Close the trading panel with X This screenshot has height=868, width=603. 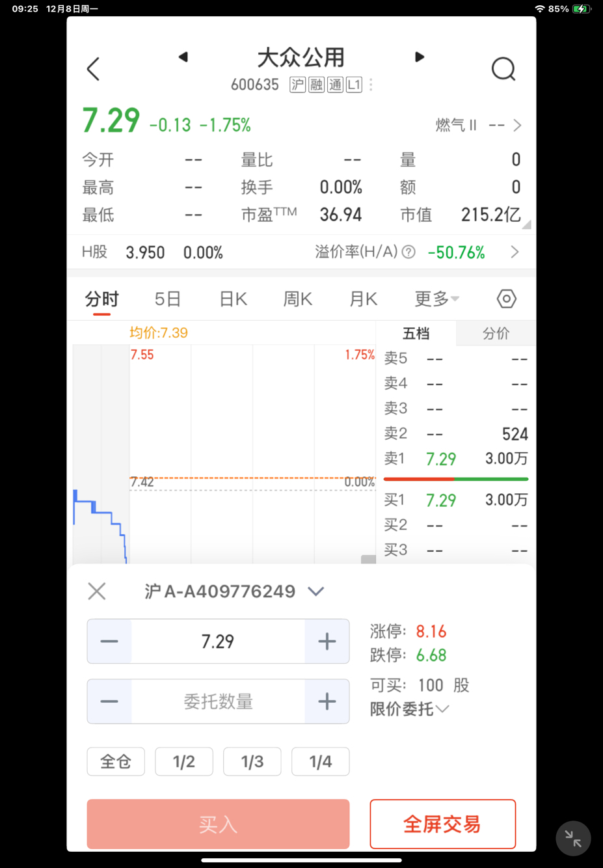[x=97, y=591]
